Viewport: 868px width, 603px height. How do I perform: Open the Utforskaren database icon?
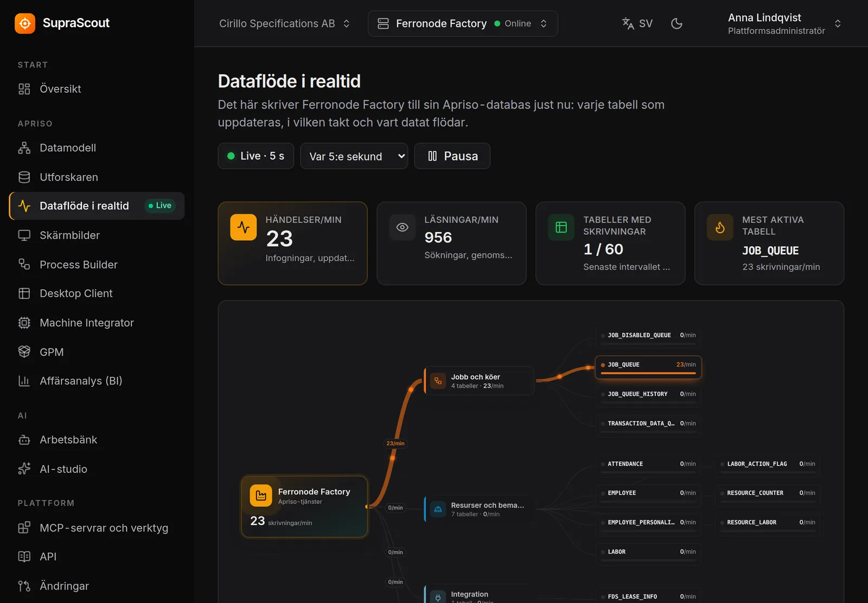click(x=24, y=177)
